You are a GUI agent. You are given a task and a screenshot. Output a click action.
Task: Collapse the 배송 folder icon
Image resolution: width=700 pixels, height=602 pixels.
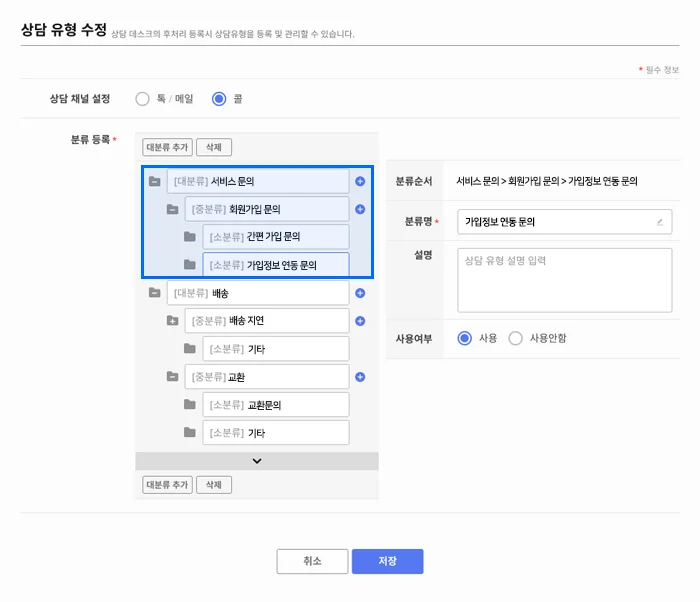154,293
